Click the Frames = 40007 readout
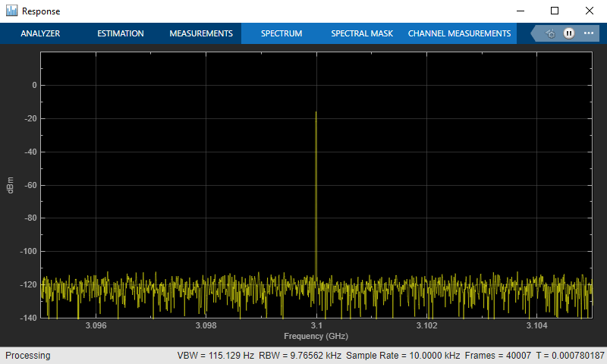This screenshot has width=607, height=364. pos(498,356)
